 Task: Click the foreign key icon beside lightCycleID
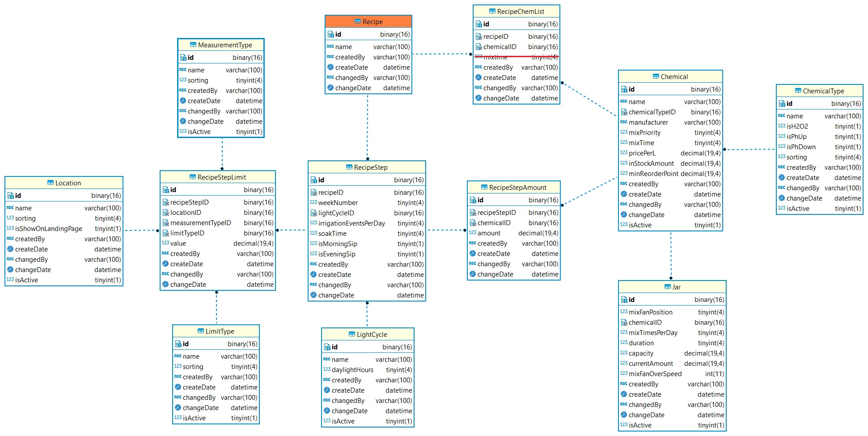point(313,213)
